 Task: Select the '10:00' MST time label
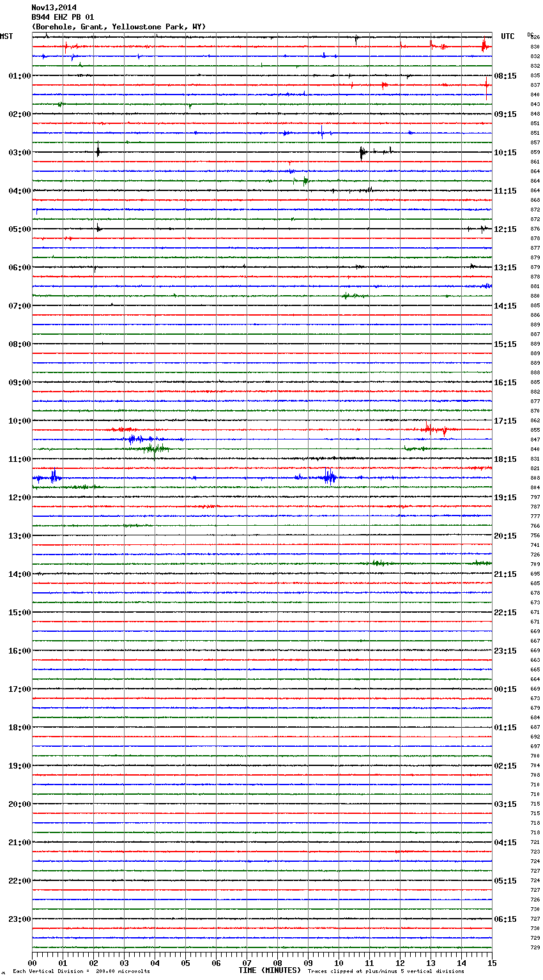point(20,421)
